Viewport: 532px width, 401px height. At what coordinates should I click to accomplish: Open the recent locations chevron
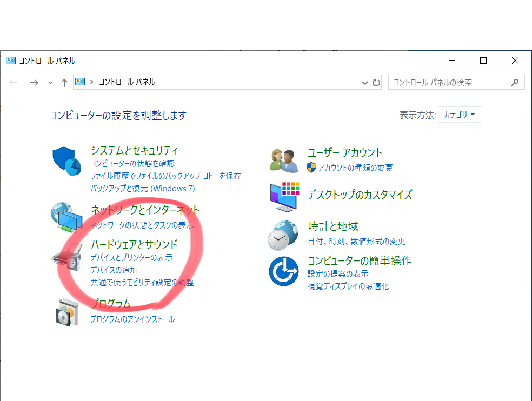click(x=50, y=83)
